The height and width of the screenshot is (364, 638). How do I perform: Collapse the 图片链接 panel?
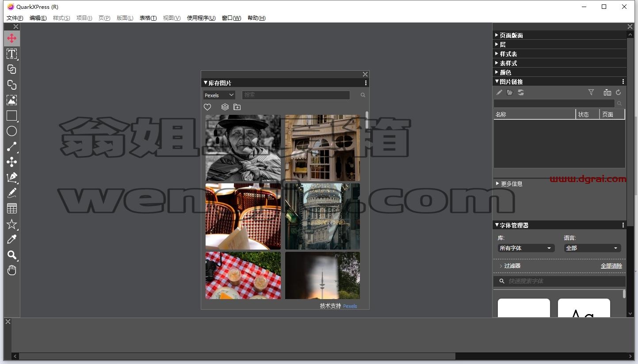click(x=497, y=81)
